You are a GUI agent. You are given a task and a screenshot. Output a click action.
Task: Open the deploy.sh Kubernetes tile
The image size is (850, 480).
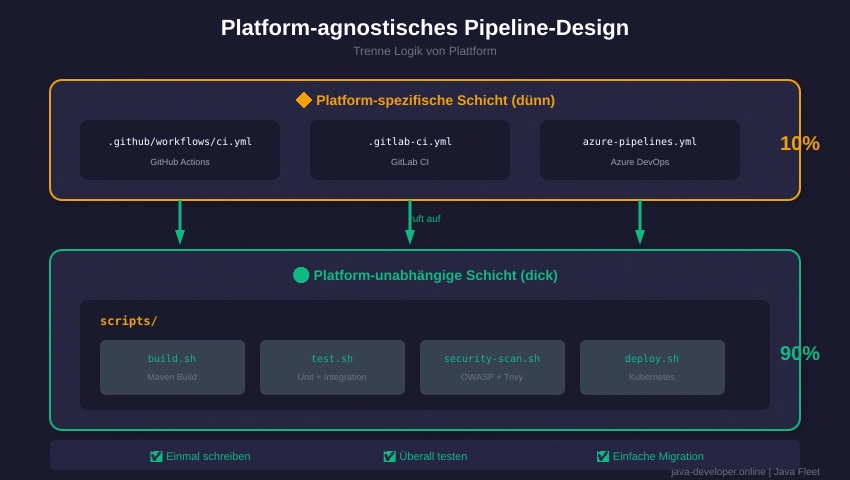click(x=652, y=367)
